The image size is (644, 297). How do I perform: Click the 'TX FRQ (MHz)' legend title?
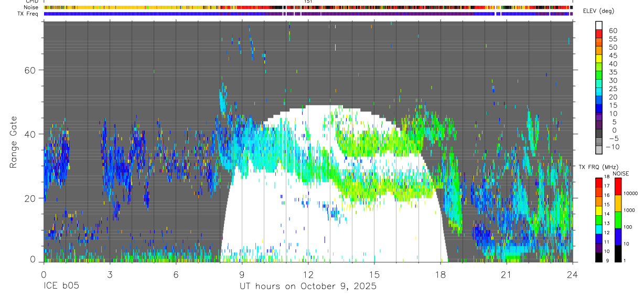coord(599,167)
